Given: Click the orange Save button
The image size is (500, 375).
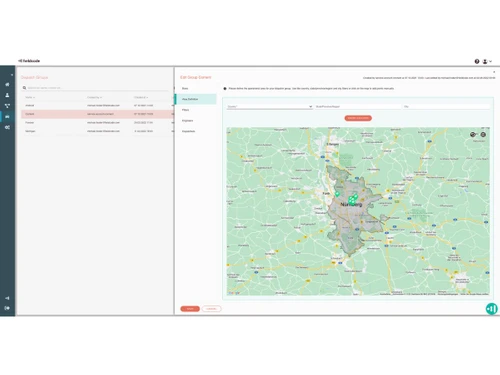Looking at the screenshot, I should (x=190, y=309).
